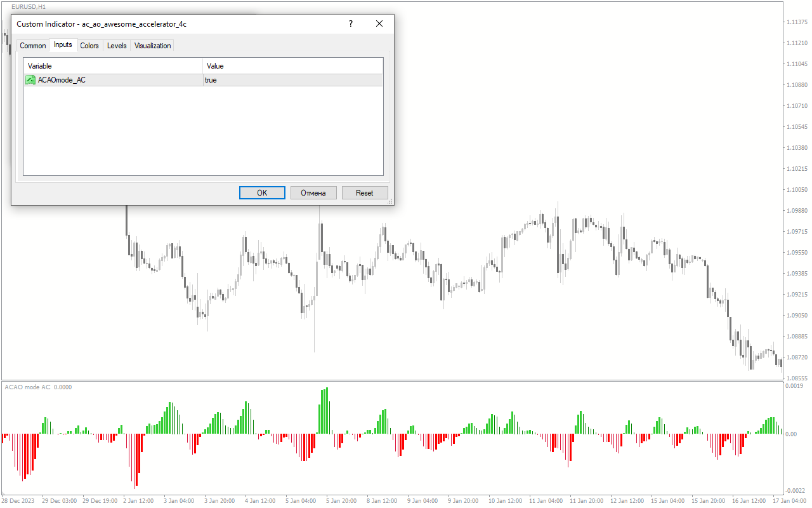812x508 pixels.
Task: Select the Inputs tab
Action: pyautogui.click(x=63, y=44)
